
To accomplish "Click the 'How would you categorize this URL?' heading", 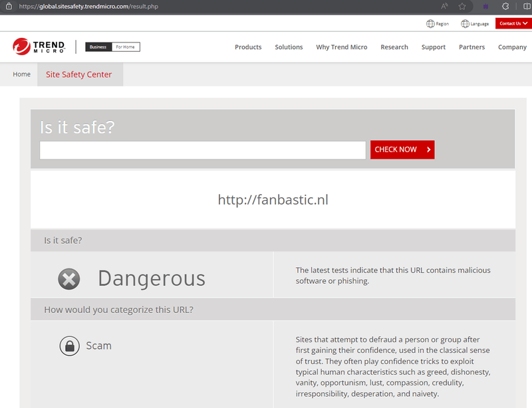I will (x=119, y=310).
